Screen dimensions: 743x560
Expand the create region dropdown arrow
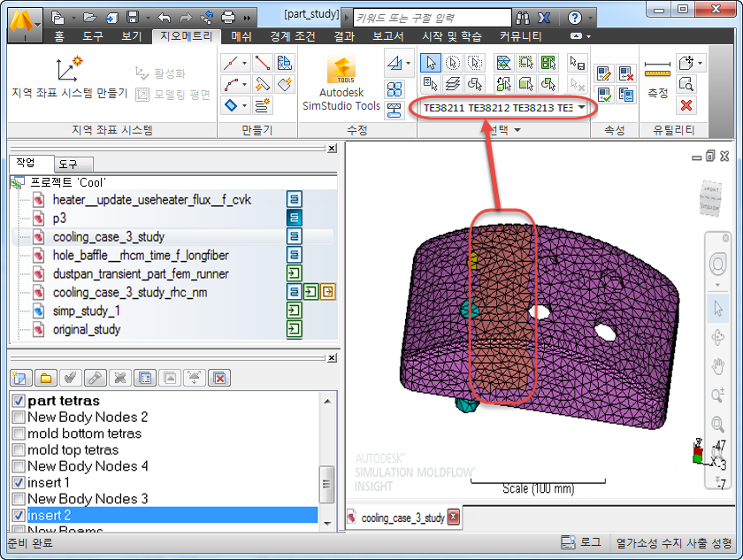(x=244, y=105)
